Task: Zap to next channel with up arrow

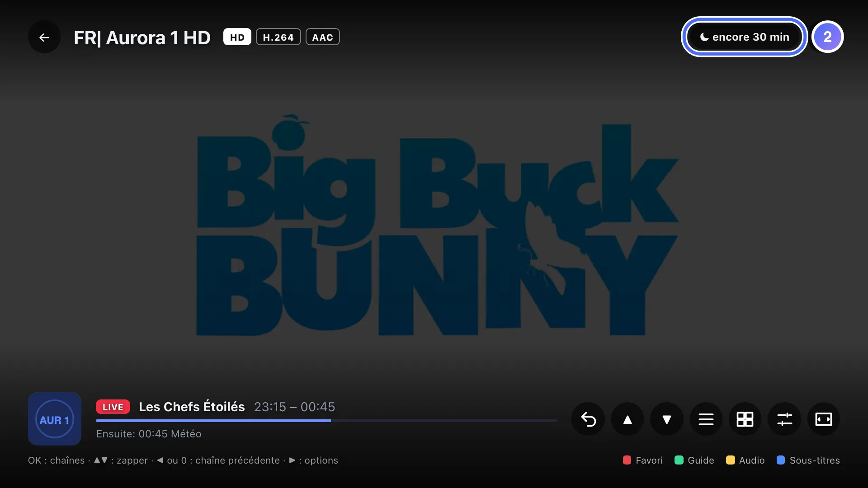Action: tap(627, 419)
